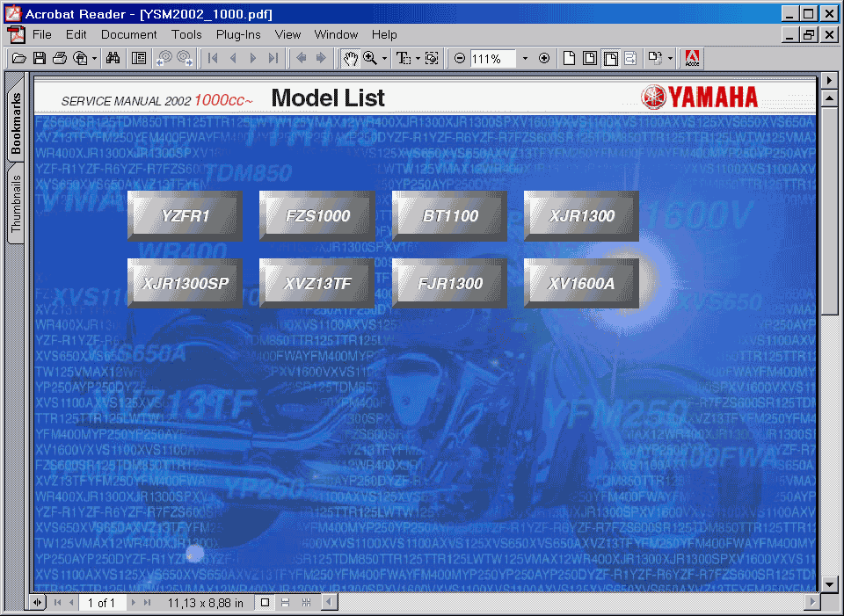Open the BT1100 model manual
This screenshot has width=844, height=616.
click(449, 216)
